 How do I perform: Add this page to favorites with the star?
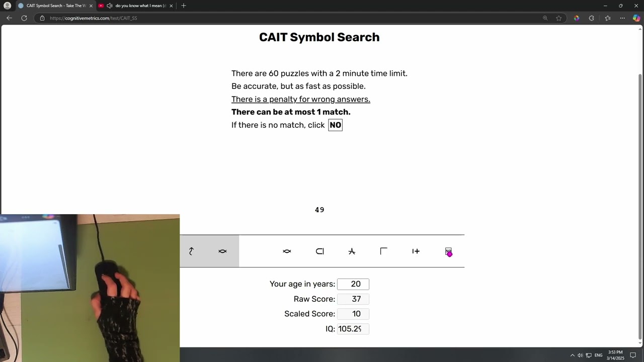click(558, 18)
